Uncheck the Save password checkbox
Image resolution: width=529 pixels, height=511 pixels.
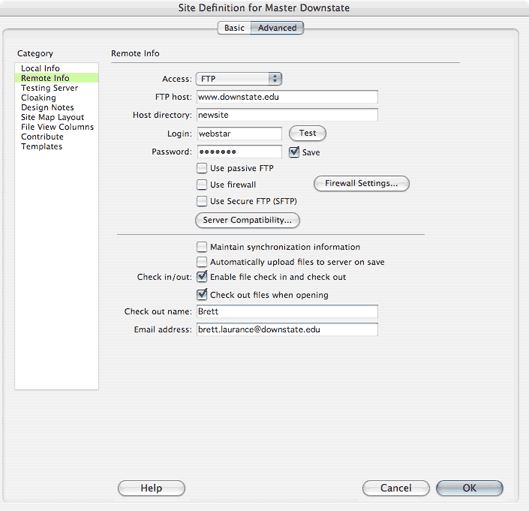click(294, 152)
